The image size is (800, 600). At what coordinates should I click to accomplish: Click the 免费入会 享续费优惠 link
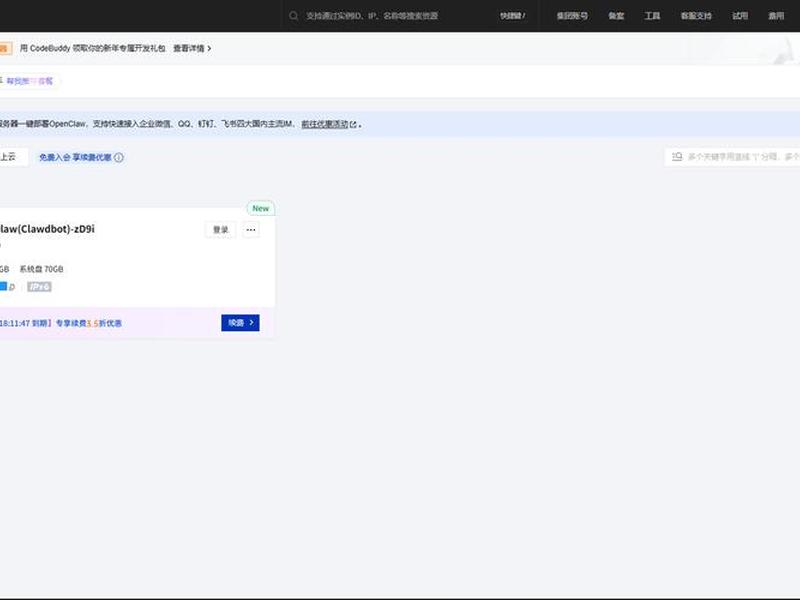(x=76, y=158)
